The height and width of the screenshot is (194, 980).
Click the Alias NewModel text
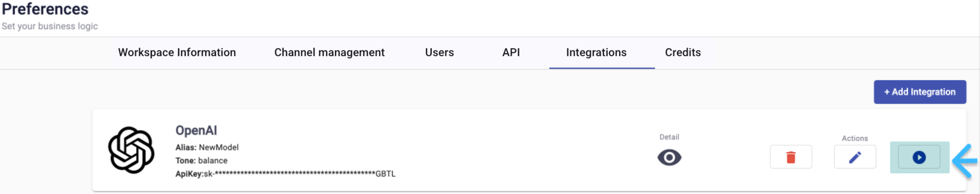coord(207,147)
